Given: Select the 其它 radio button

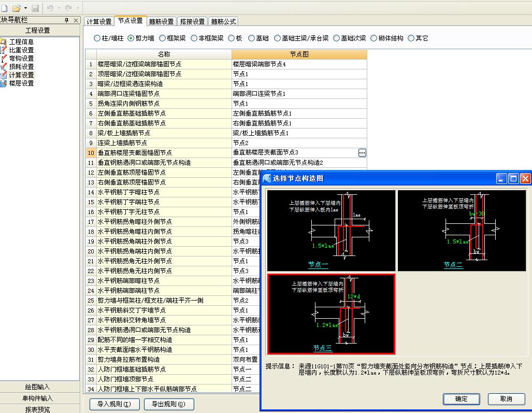Looking at the screenshot, I should pyautogui.click(x=411, y=38).
